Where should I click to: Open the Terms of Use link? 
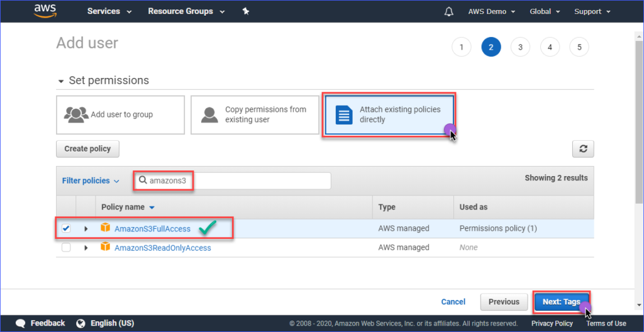click(x=606, y=323)
